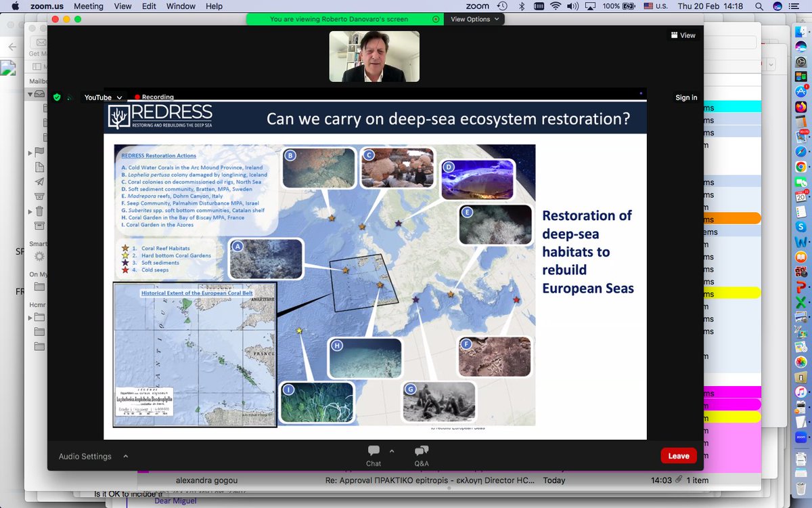Open App Store from the Dock
The image size is (812, 508).
[x=800, y=91]
